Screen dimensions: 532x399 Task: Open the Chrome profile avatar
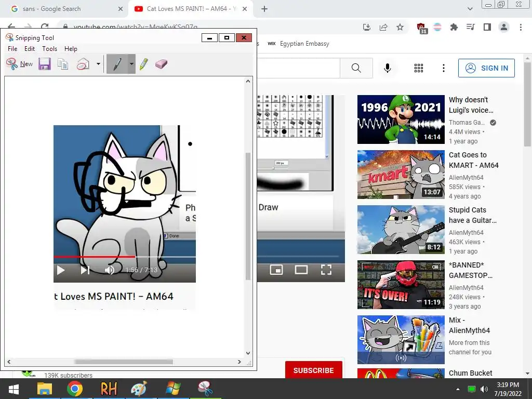504,27
